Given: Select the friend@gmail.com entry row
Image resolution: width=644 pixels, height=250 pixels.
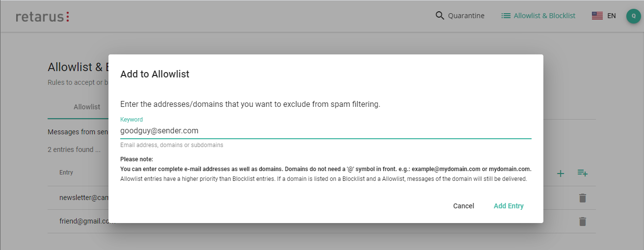Looking at the screenshot, I should (83, 222).
